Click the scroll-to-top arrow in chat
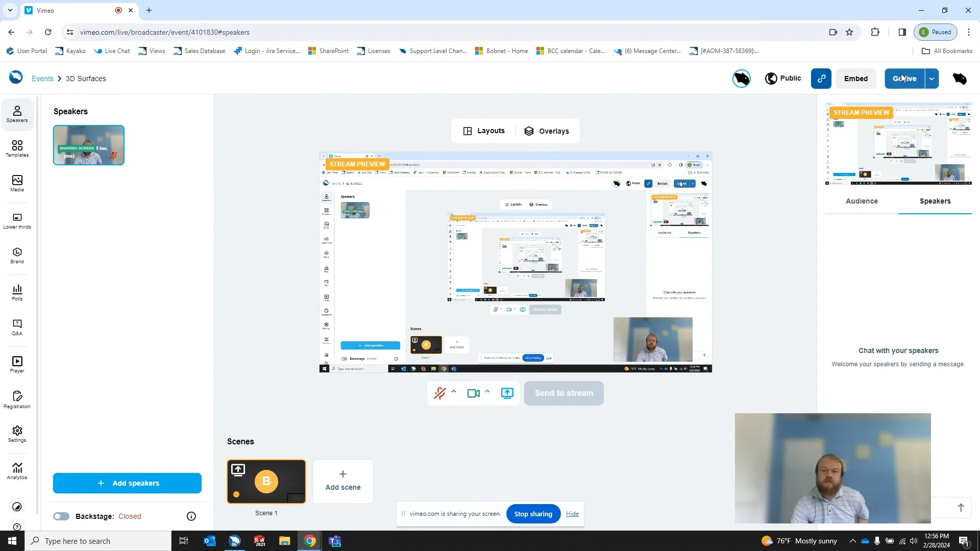This screenshot has height=551, width=980. 961,508
